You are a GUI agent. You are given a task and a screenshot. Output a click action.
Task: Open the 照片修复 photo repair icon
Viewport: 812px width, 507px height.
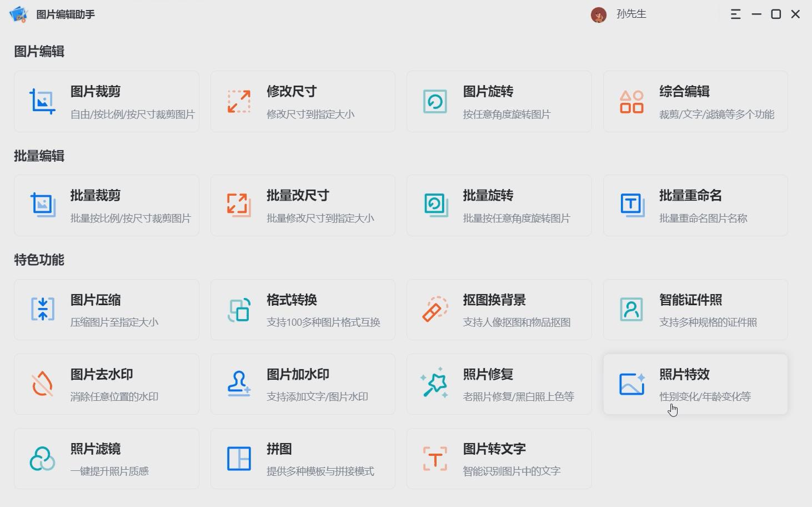(435, 384)
